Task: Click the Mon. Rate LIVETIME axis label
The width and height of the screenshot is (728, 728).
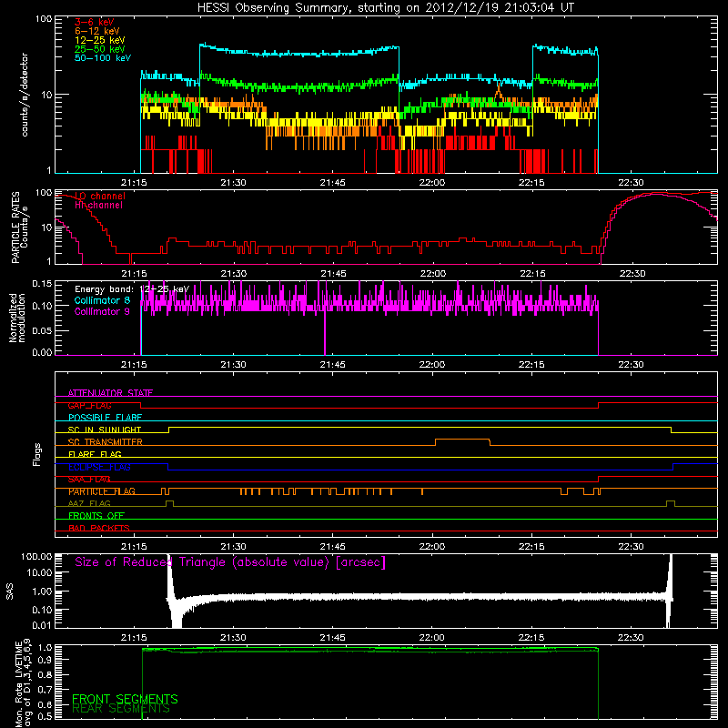Action: (24, 682)
